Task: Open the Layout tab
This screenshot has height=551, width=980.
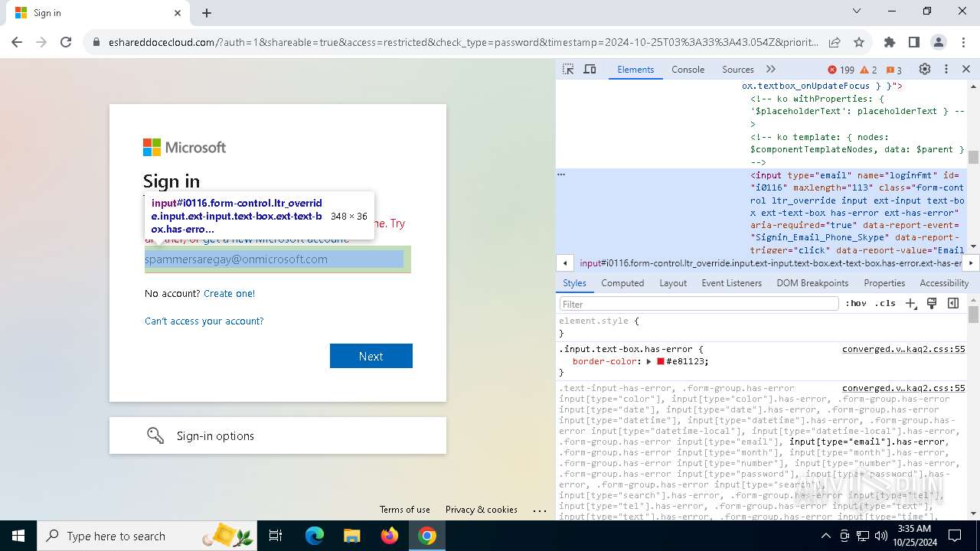Action: coord(673,283)
